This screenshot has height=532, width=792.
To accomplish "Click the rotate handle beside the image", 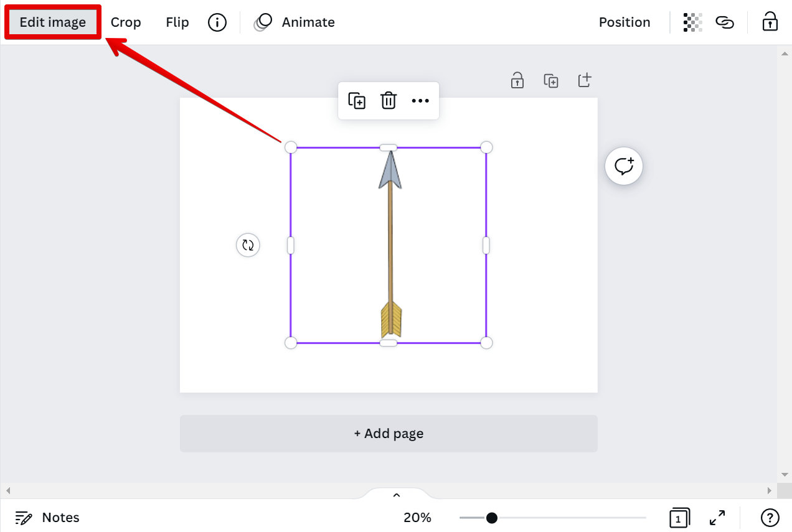I will [x=248, y=245].
